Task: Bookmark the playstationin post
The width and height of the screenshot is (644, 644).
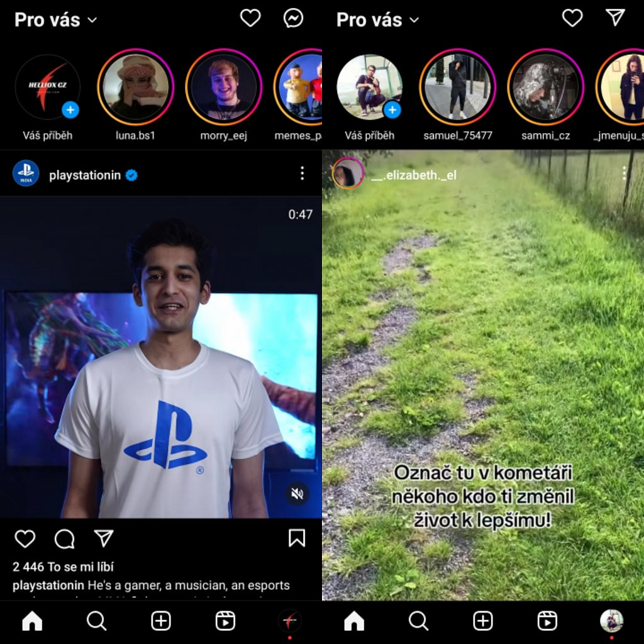Action: coord(297,538)
